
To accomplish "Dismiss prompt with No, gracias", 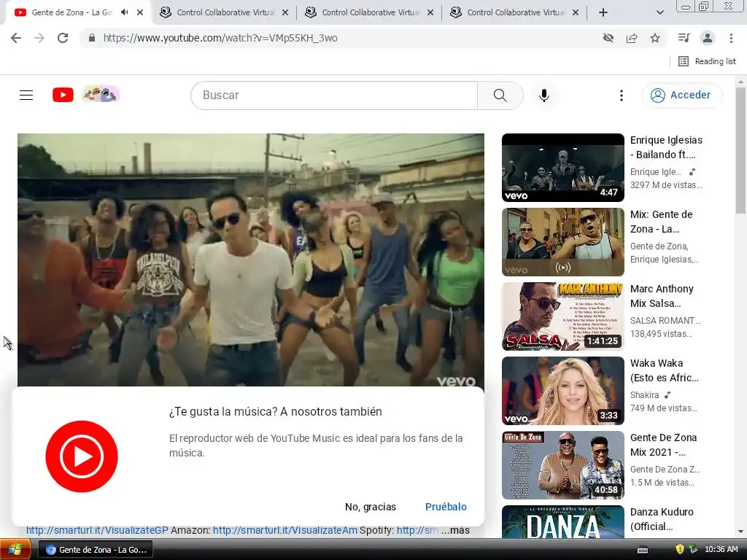I will [371, 507].
